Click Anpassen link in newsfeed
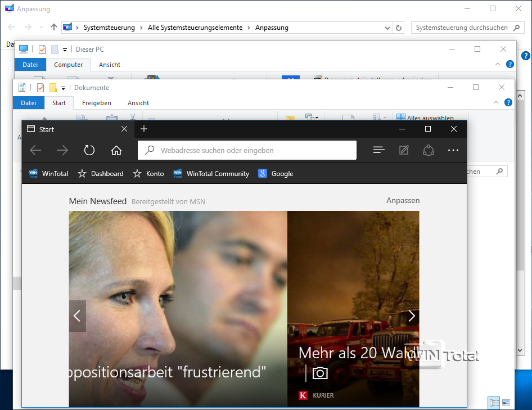Screen dimensions: 532x410 tap(403, 201)
